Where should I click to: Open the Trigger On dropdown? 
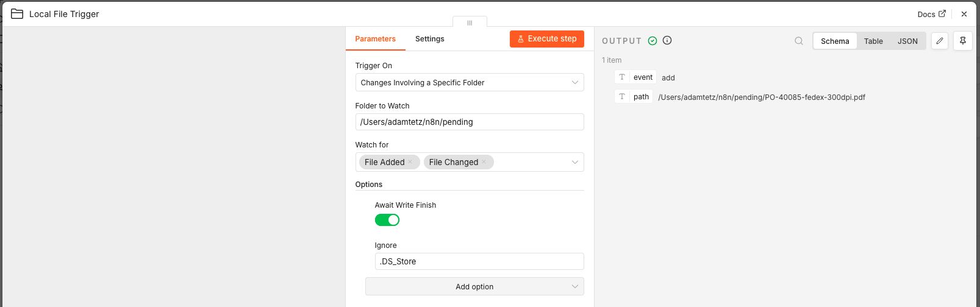pyautogui.click(x=470, y=82)
